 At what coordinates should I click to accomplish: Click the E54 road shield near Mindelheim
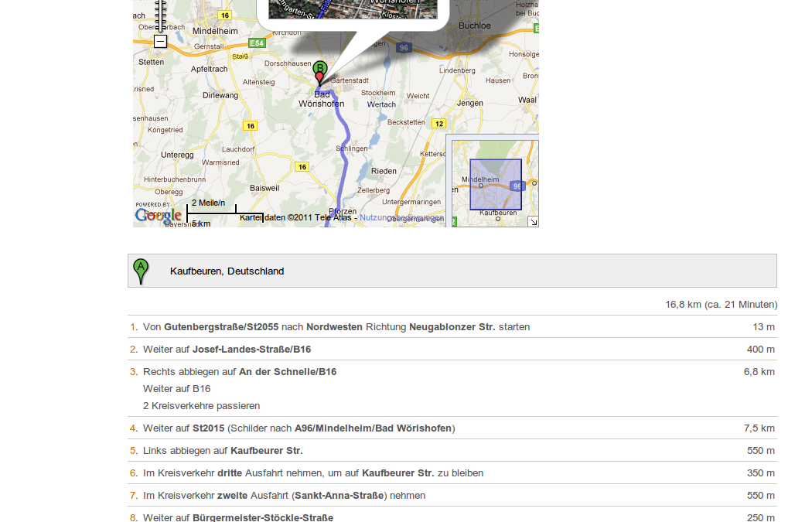tap(257, 43)
